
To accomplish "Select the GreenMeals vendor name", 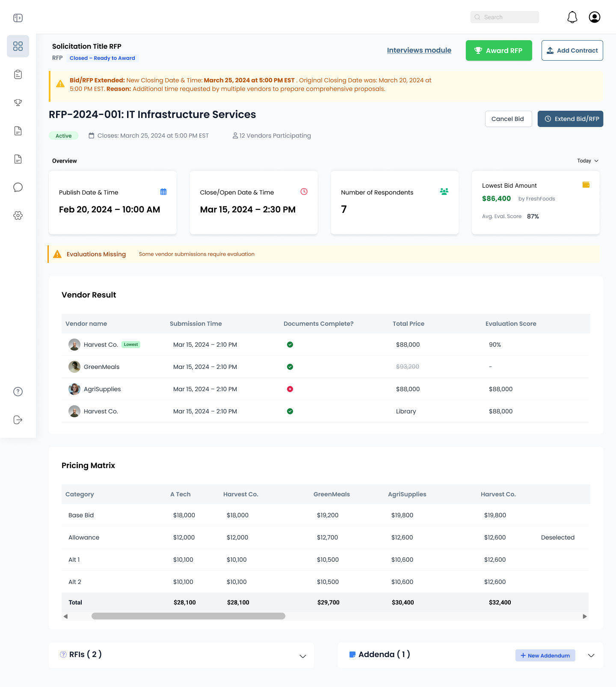I will [102, 367].
